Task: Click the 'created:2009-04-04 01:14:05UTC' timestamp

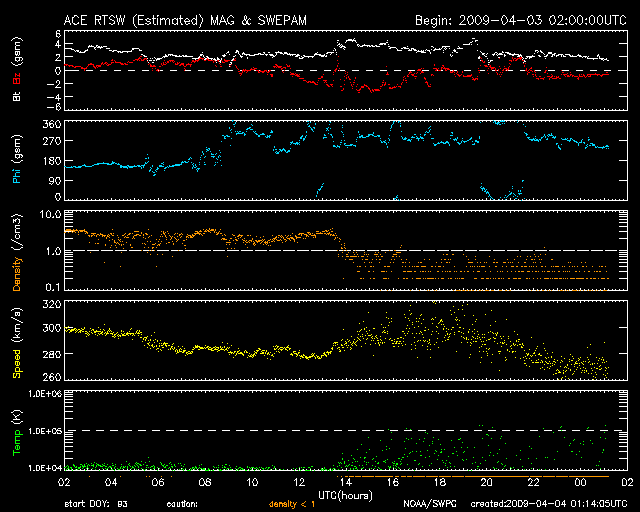Action: (549, 504)
